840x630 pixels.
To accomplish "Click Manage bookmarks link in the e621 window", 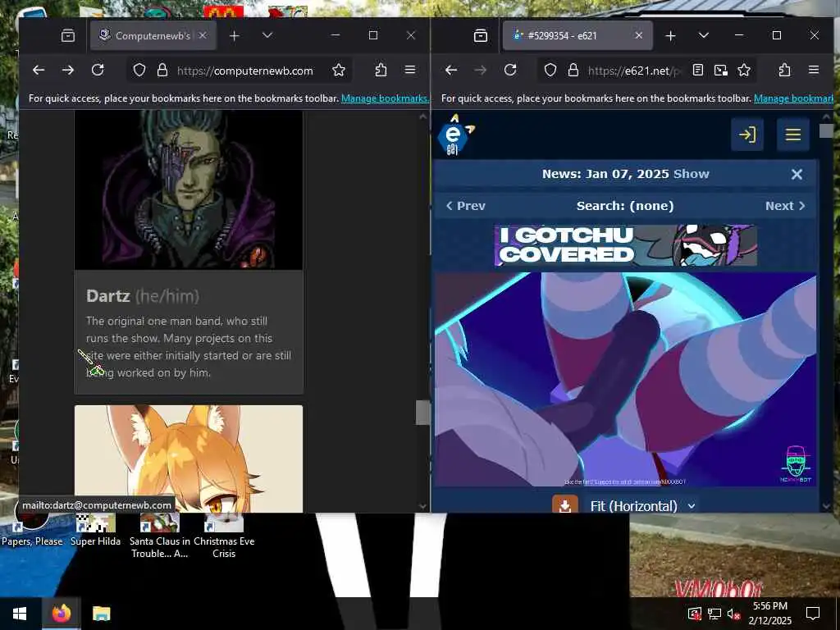I will pos(793,98).
